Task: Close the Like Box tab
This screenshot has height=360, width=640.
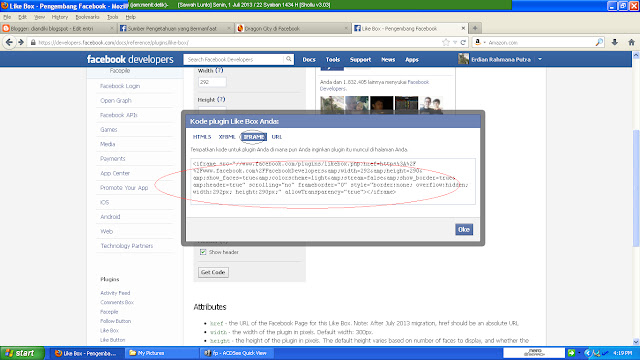Action: click(x=463, y=28)
